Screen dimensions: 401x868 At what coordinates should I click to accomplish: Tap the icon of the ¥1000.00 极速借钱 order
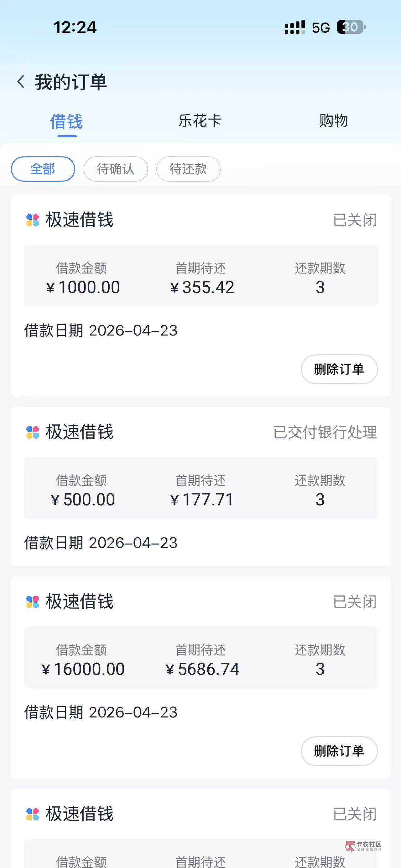tap(33, 220)
